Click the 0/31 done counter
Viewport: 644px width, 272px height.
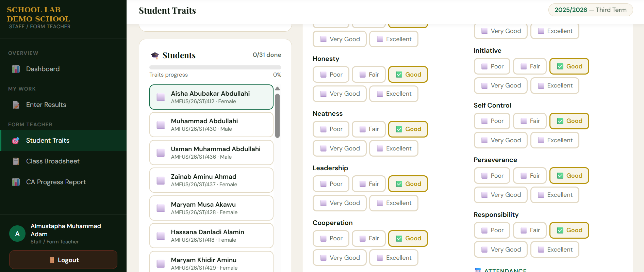point(267,55)
